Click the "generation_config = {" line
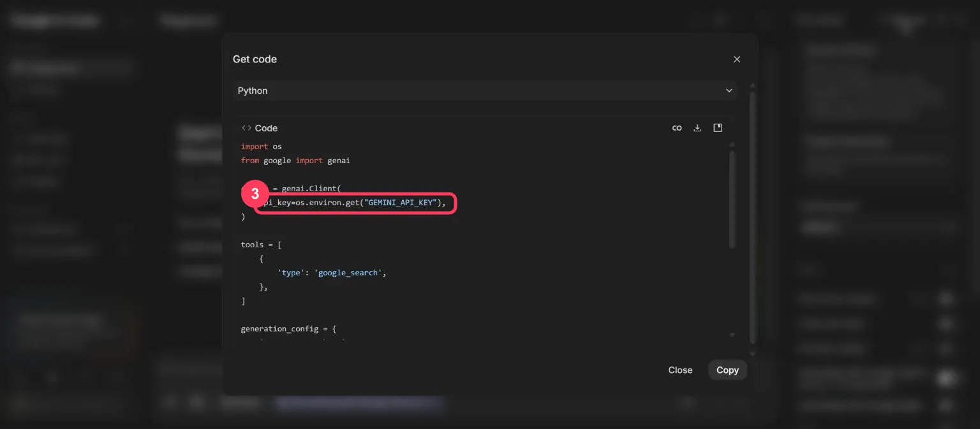 288,329
